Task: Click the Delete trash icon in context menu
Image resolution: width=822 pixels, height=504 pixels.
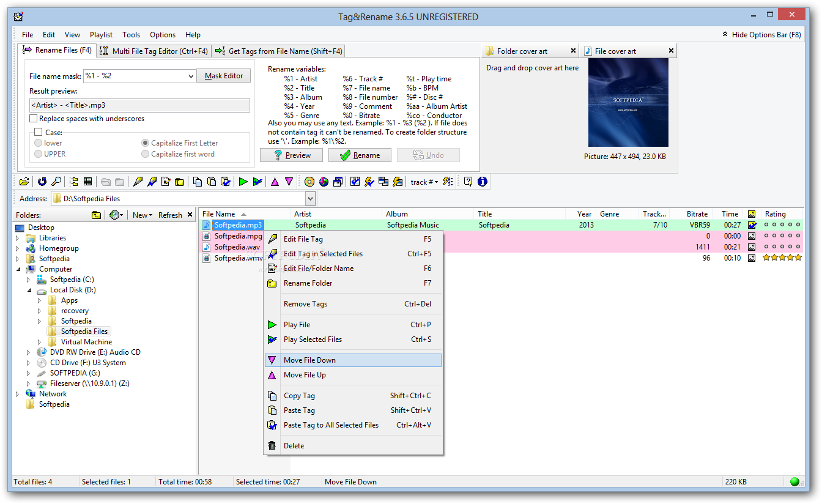Action: (272, 446)
